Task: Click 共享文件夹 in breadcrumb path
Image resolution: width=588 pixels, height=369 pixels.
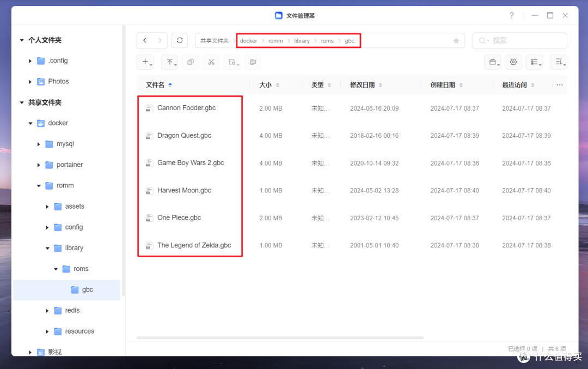Action: (214, 40)
